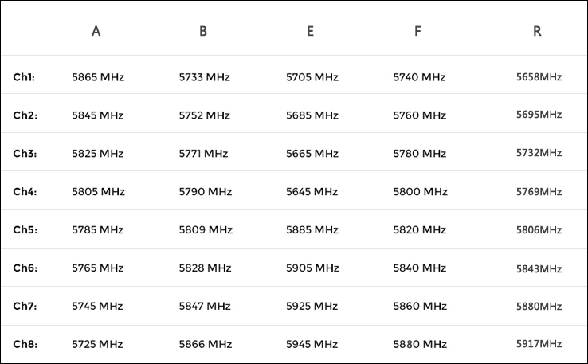The height and width of the screenshot is (364, 588).
Task: Click the 5705 MHz cell
Action: (x=312, y=77)
